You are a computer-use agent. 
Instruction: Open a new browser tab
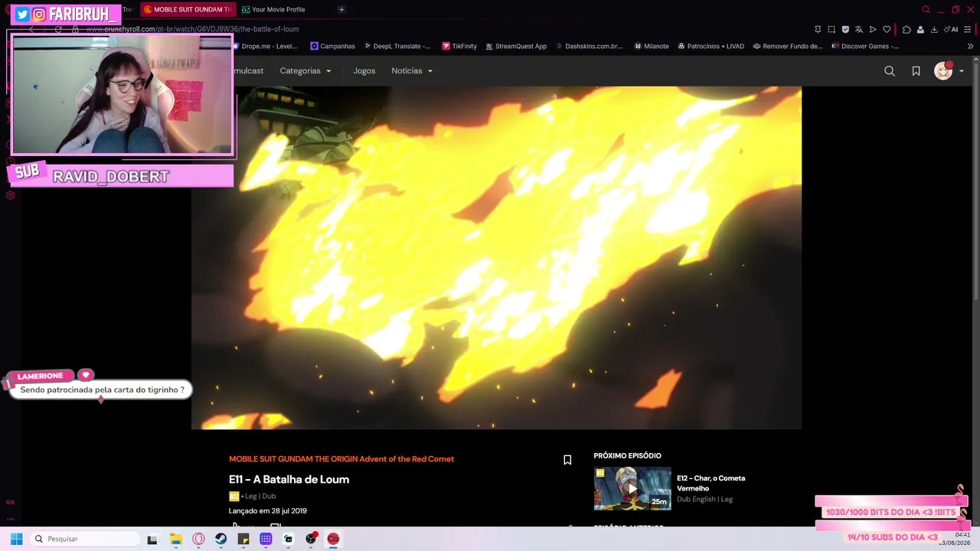click(341, 9)
